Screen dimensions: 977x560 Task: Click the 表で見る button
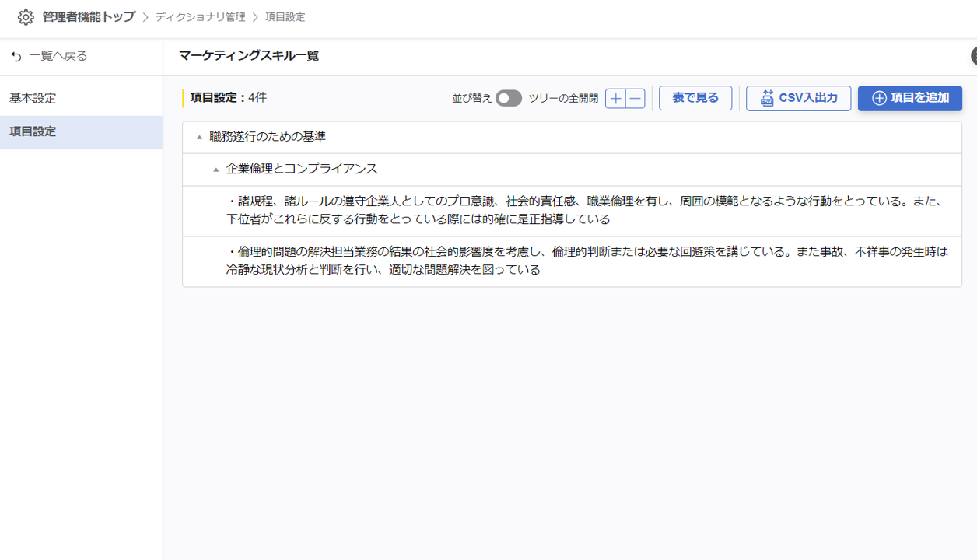[x=695, y=98]
